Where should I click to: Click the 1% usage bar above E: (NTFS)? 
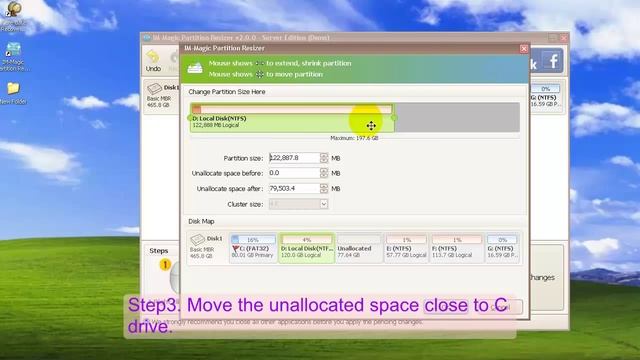[x=406, y=240]
